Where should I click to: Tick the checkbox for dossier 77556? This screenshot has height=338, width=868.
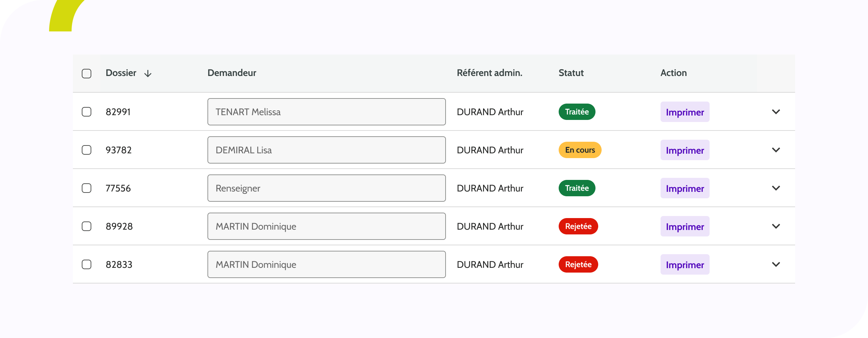[x=87, y=188]
